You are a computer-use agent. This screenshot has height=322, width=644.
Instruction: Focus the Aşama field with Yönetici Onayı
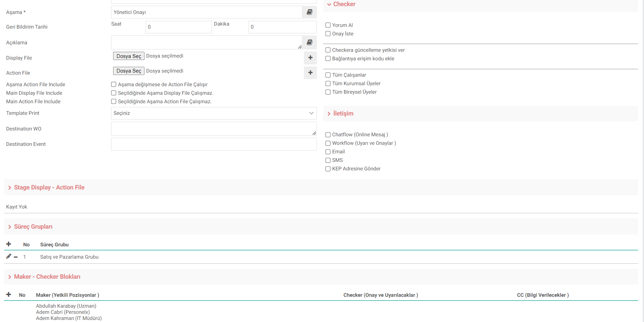click(x=206, y=12)
